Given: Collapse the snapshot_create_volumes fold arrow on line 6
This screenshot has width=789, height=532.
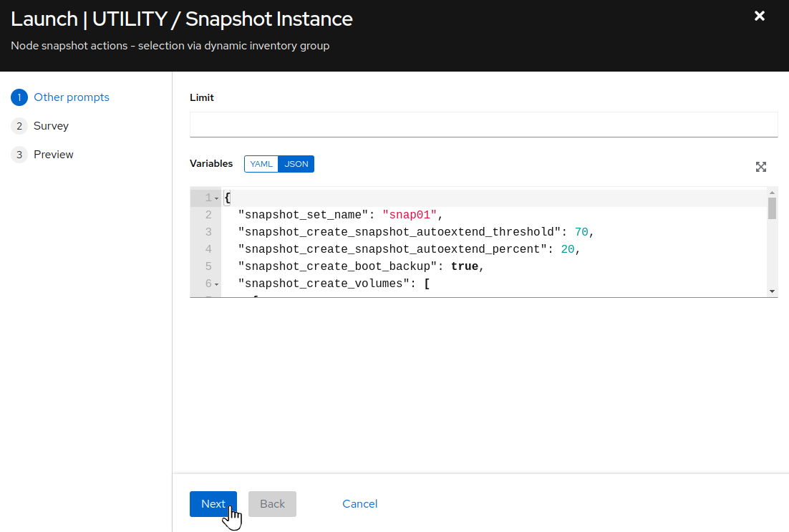Looking at the screenshot, I should click(217, 284).
